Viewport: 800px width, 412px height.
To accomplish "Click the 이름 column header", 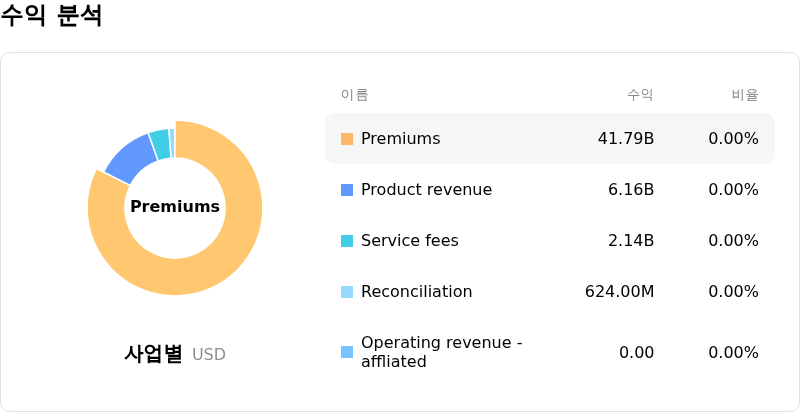I will [354, 95].
